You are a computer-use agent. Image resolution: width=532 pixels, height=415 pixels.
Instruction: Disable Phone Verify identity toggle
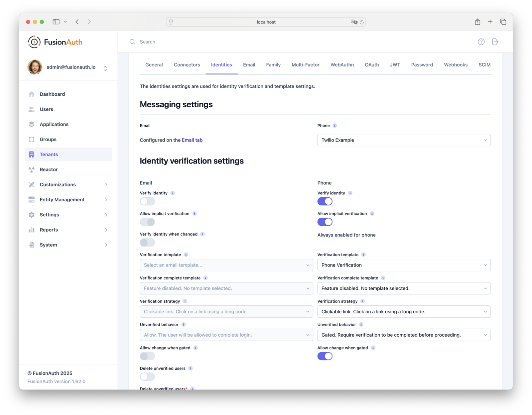click(x=325, y=201)
